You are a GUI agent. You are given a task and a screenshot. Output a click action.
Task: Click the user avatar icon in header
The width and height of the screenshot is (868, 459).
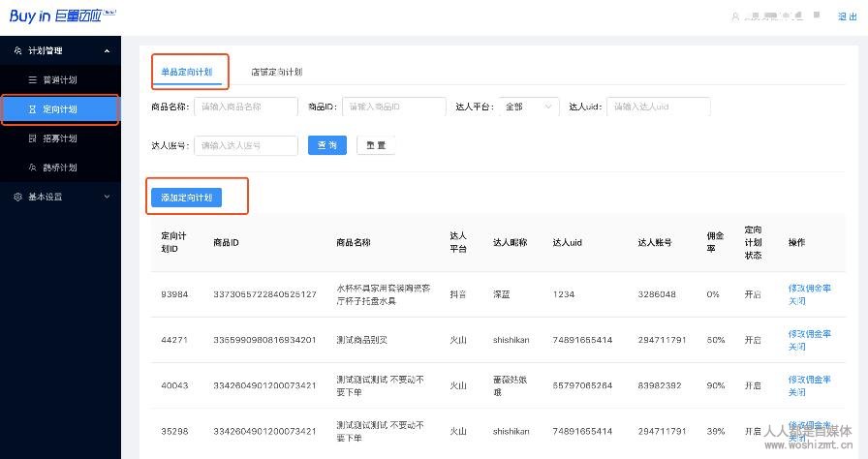[736, 16]
